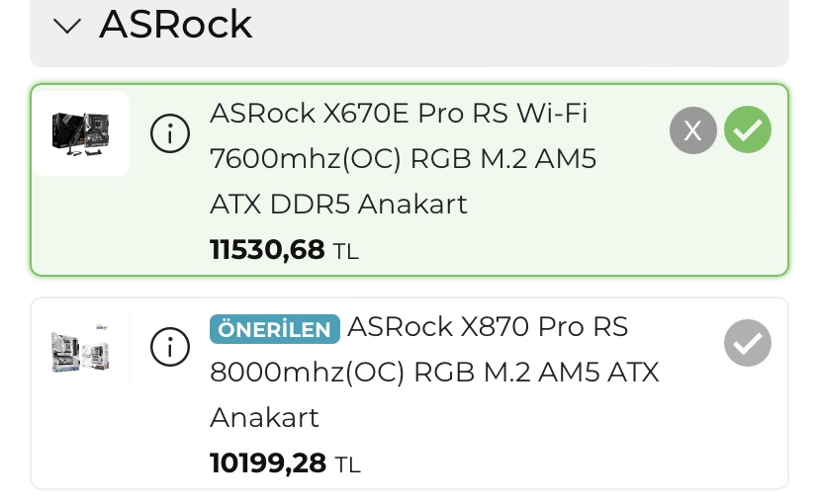Open info icon for X870 Pro RS

coord(170,346)
